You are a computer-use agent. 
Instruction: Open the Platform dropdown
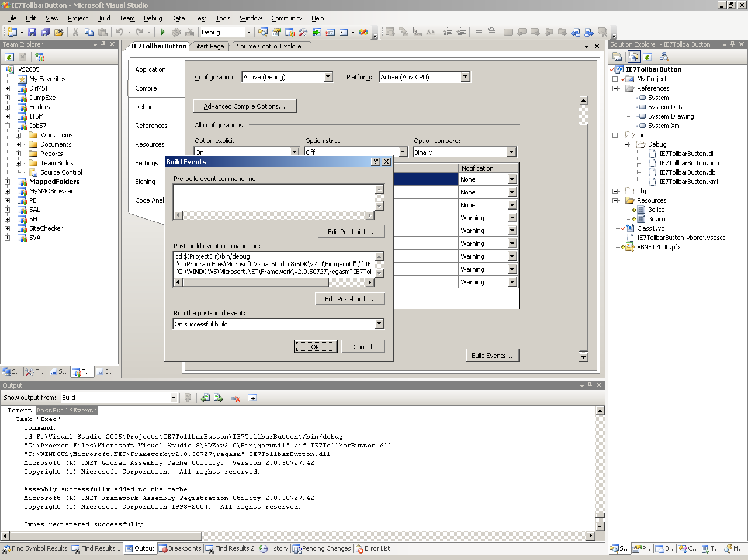pyautogui.click(x=465, y=77)
